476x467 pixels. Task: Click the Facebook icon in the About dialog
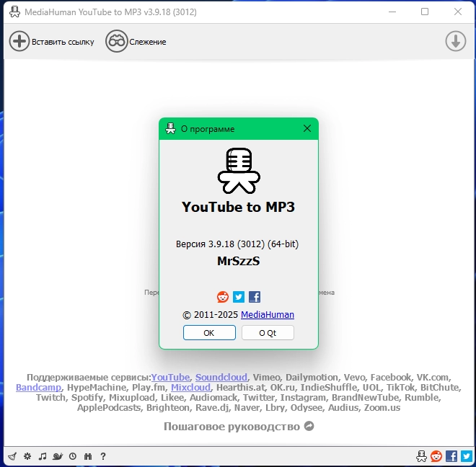[255, 297]
